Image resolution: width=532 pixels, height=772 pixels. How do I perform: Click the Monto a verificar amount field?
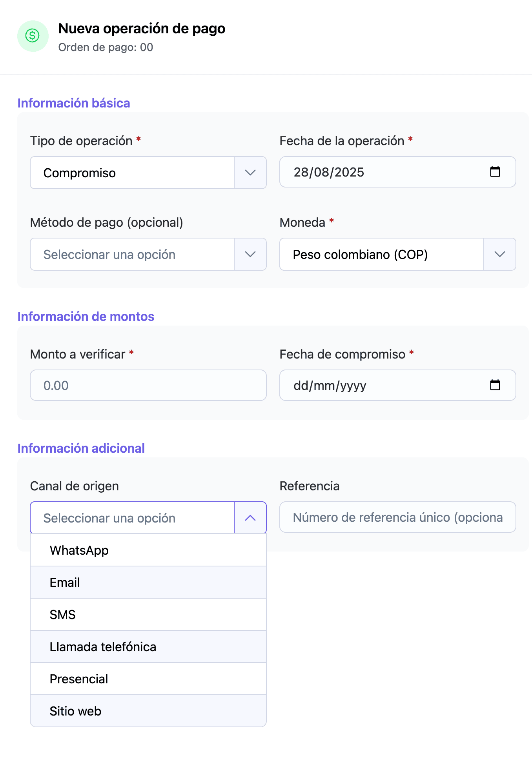click(x=148, y=386)
